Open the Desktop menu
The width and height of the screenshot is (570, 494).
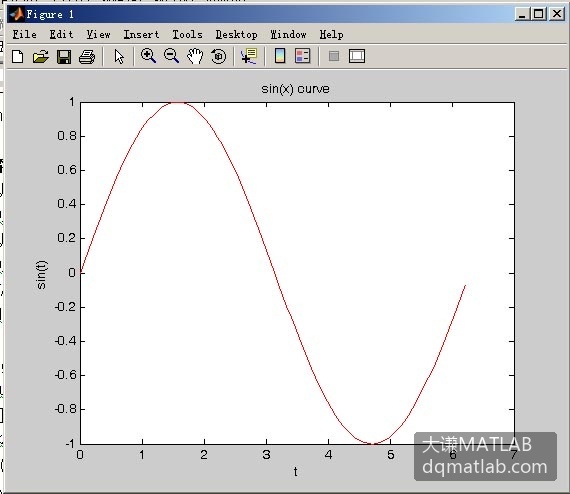(237, 35)
